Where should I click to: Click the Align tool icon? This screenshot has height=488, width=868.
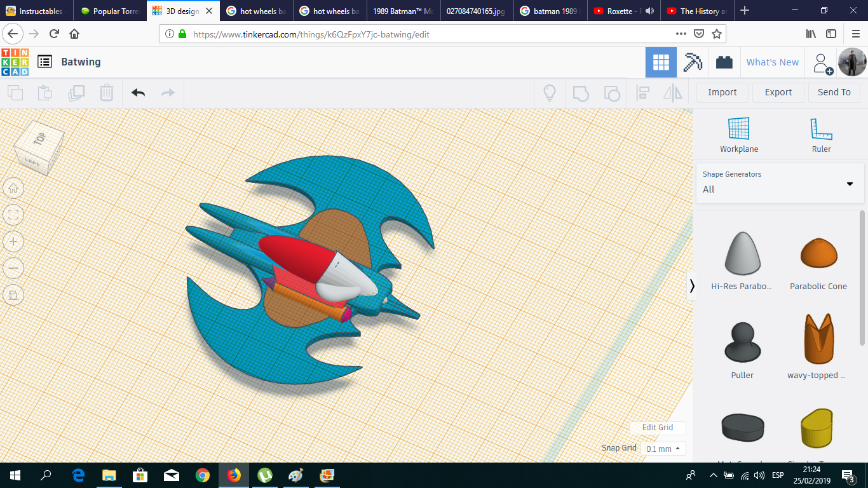642,93
